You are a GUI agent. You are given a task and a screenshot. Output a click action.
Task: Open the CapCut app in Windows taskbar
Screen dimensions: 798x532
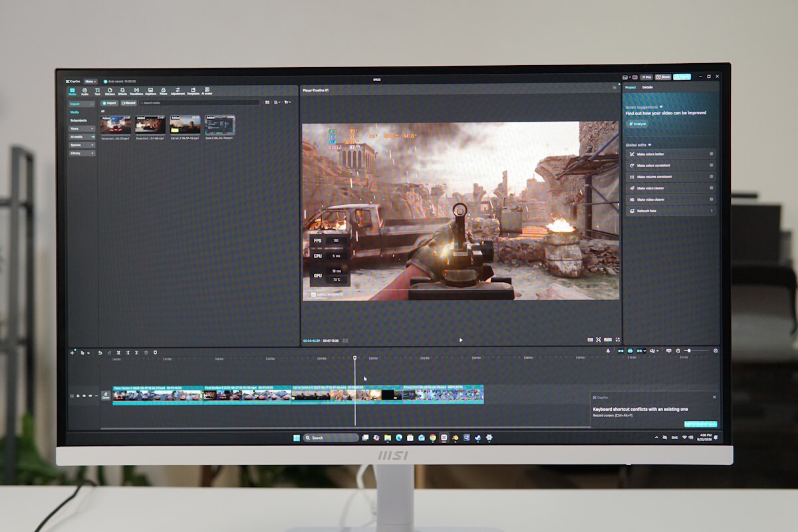point(444,438)
